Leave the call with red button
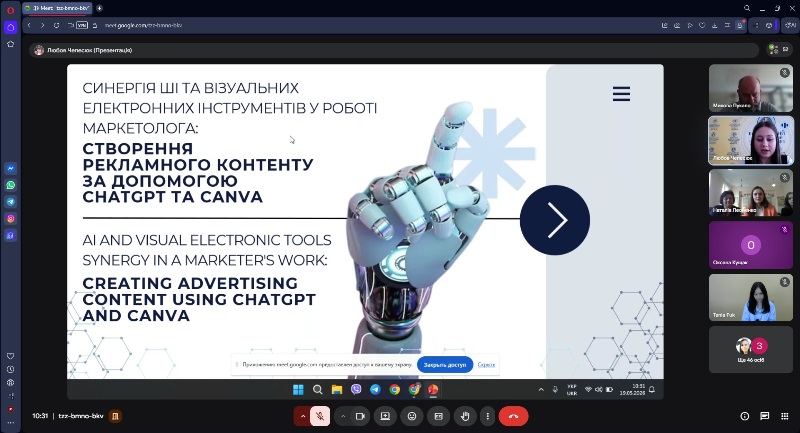 [x=513, y=416]
